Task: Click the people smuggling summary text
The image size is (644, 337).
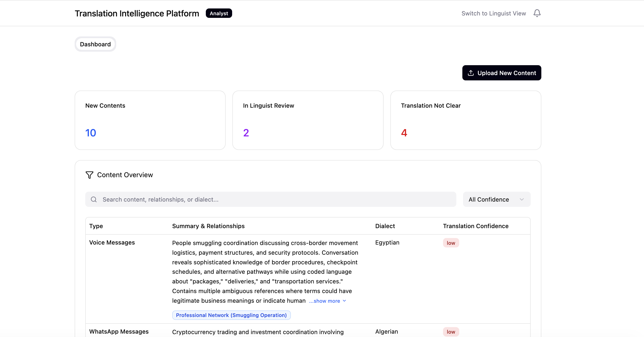Action: click(265, 272)
